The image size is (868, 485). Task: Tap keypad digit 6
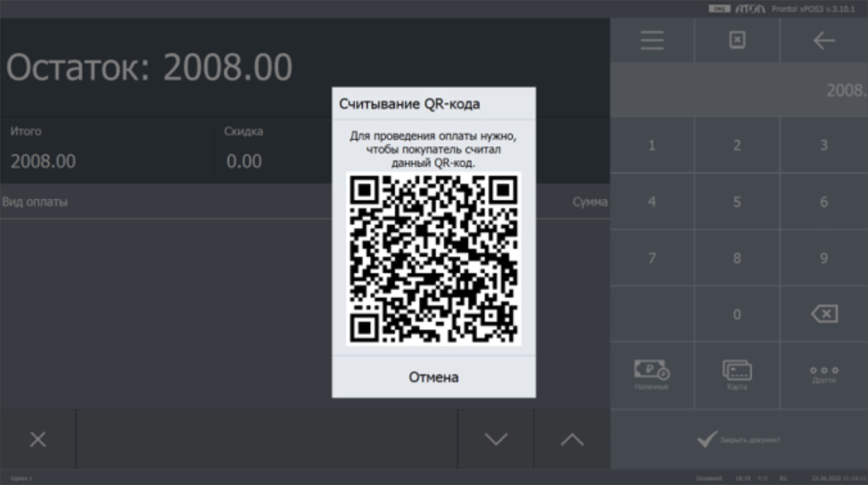tap(824, 202)
